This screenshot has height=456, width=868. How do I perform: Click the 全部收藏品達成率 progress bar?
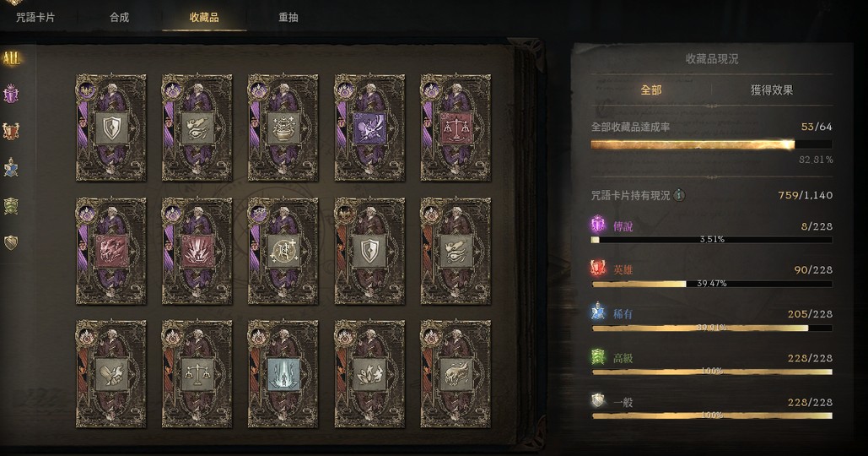click(712, 144)
